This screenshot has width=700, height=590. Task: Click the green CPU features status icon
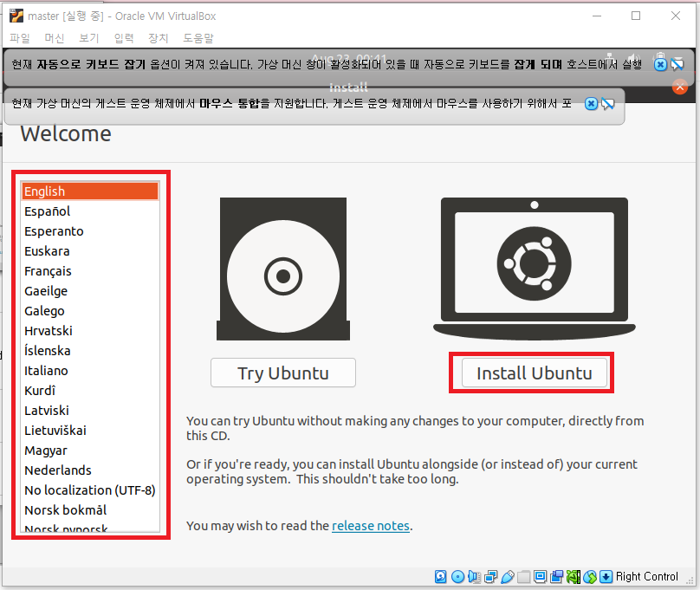[574, 577]
